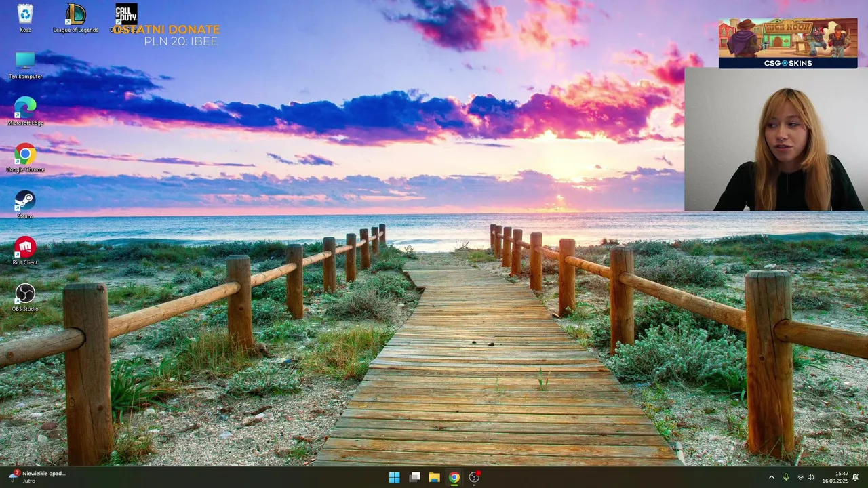Select the Riot Client desktop shortcut
Image resolution: width=868 pixels, height=488 pixels.
[x=25, y=251]
